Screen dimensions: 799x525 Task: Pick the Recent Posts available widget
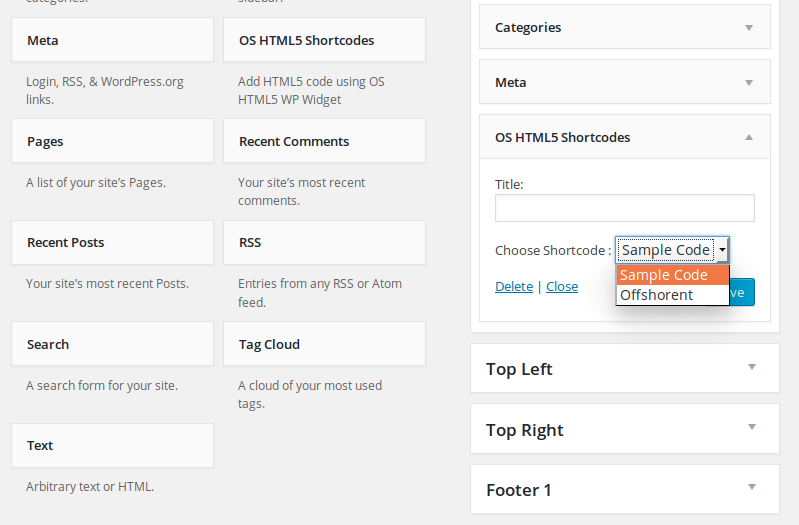tap(112, 243)
